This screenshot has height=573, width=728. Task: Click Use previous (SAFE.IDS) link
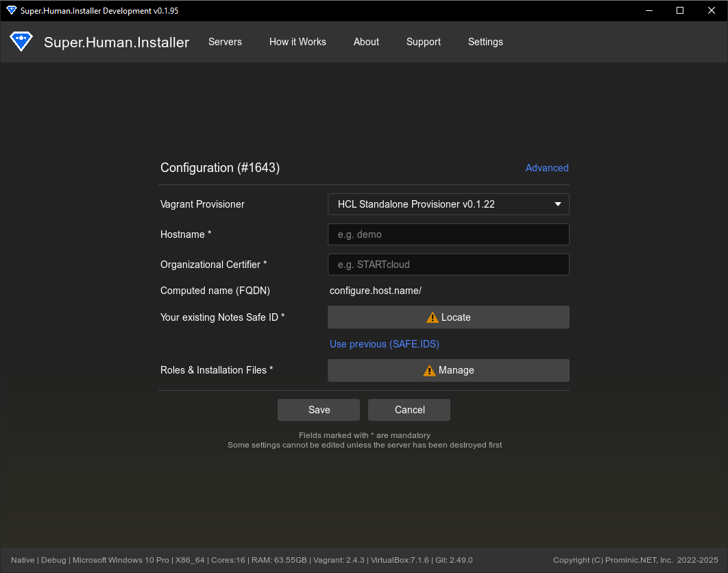[x=384, y=343]
